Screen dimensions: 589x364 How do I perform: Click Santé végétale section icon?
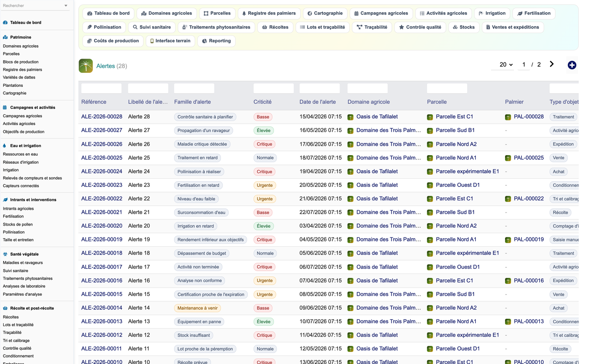pos(5,254)
